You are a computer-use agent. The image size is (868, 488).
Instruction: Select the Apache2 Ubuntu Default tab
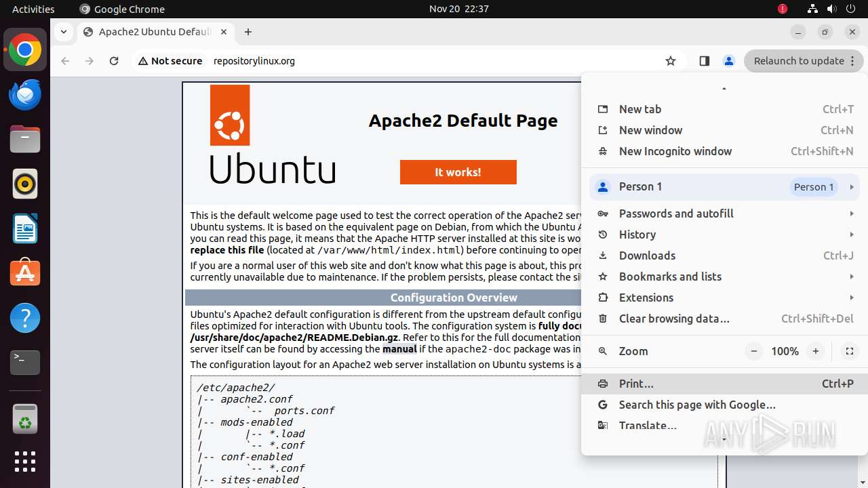[x=156, y=32]
